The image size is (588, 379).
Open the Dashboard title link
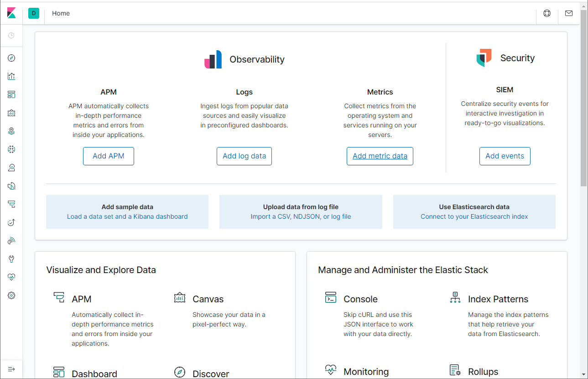click(x=94, y=374)
